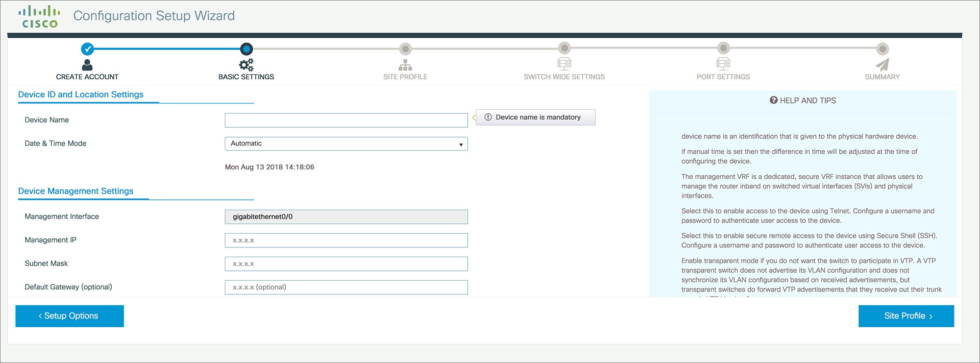Image resolution: width=980 pixels, height=363 pixels.
Task: Click the completed Create Account checkmark step
Action: coord(87,49)
